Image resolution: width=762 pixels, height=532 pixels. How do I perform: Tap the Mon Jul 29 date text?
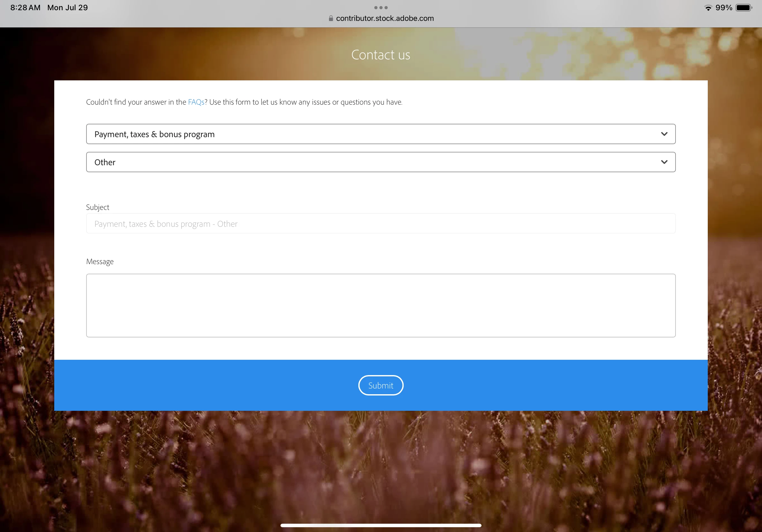pyautogui.click(x=67, y=8)
